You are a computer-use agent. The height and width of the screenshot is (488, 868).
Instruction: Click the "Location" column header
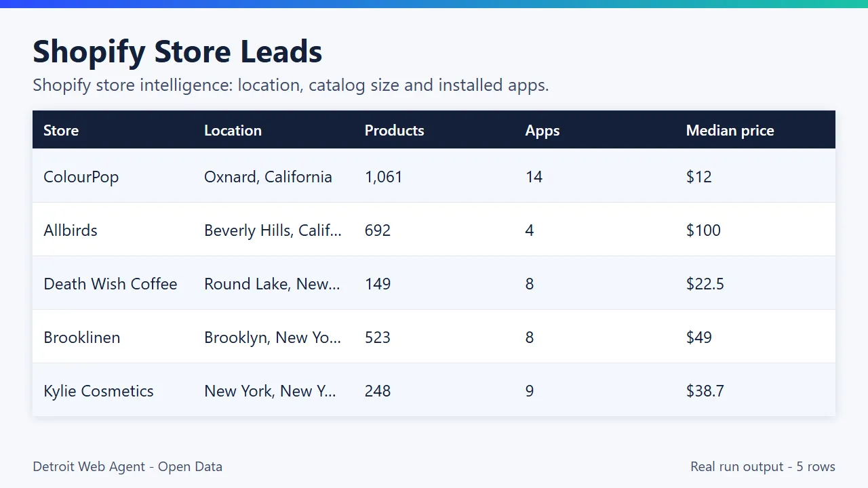point(233,131)
